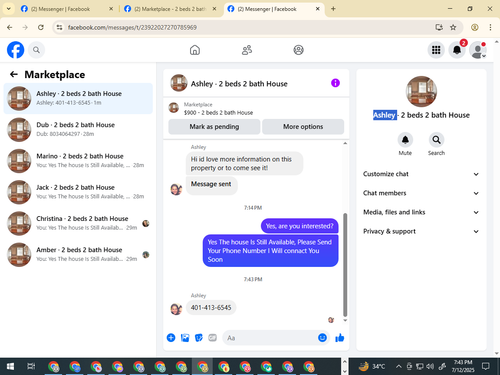This screenshot has width=500, height=375.
Task: Click the browser address bar URL
Action: coord(132,27)
